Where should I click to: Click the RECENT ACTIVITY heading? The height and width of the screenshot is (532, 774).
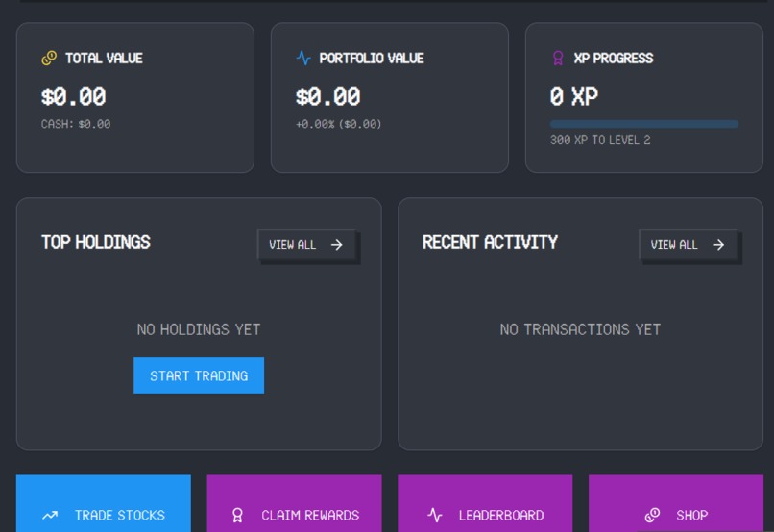(490, 242)
